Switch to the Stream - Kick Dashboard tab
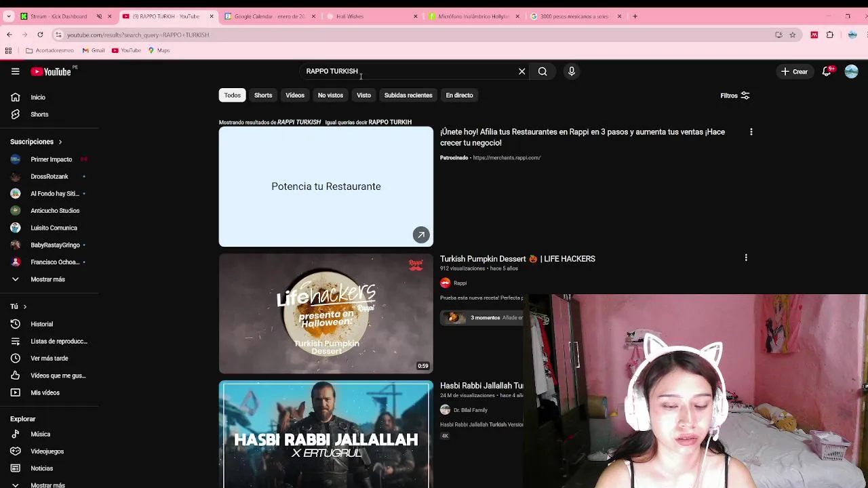 click(x=64, y=16)
